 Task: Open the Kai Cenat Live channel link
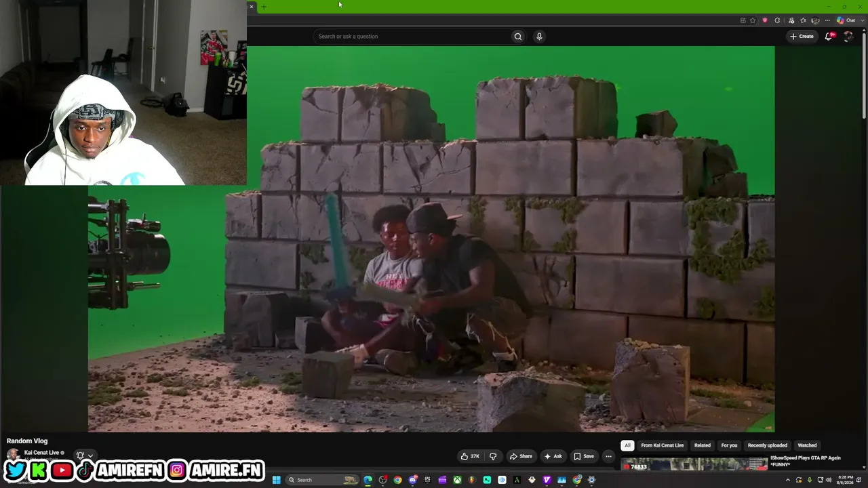point(41,453)
